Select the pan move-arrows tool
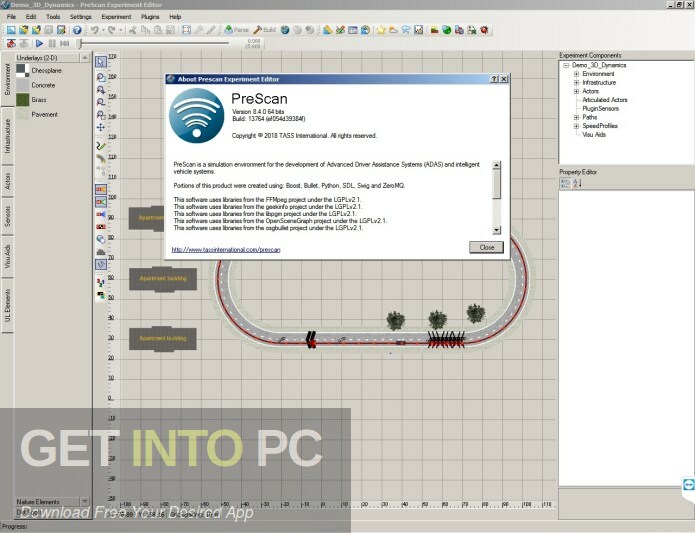The width and height of the screenshot is (695, 533). 101,128
